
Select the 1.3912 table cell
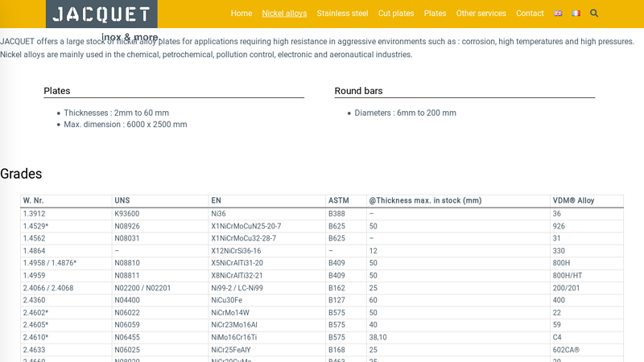click(35, 214)
